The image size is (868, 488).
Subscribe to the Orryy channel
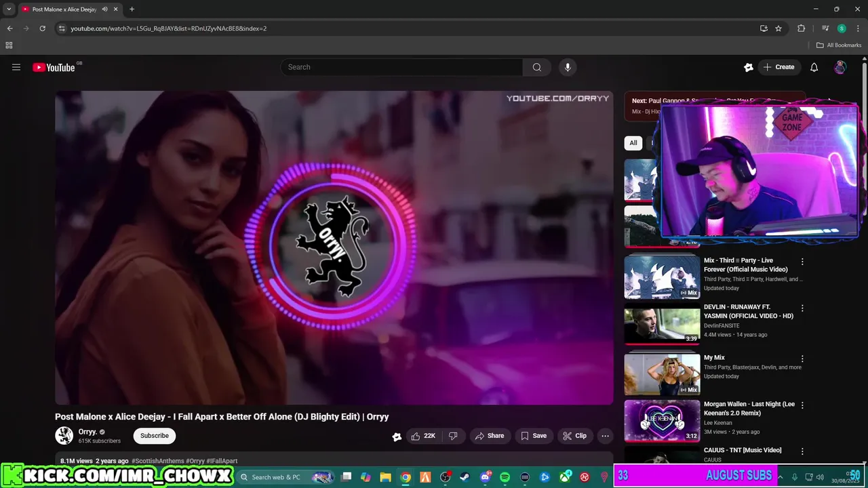(x=155, y=436)
